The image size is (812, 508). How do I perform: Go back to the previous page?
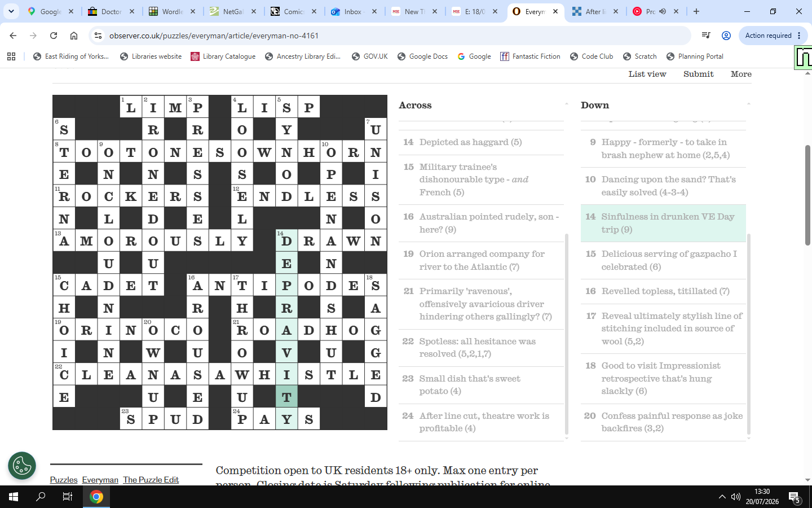pos(13,36)
